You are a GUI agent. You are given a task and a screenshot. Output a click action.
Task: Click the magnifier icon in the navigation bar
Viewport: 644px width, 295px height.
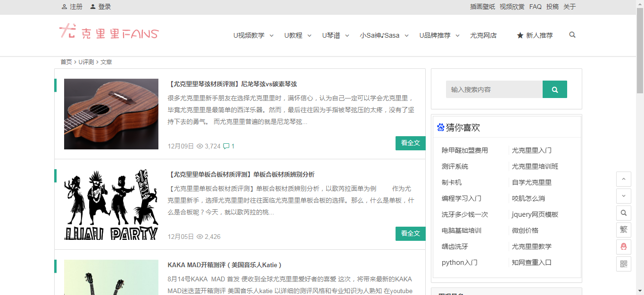(x=572, y=34)
